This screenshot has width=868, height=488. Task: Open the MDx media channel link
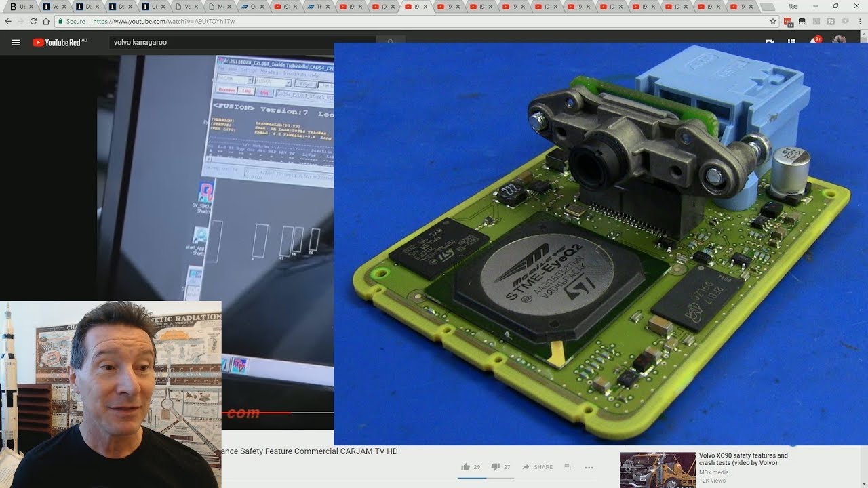click(713, 472)
